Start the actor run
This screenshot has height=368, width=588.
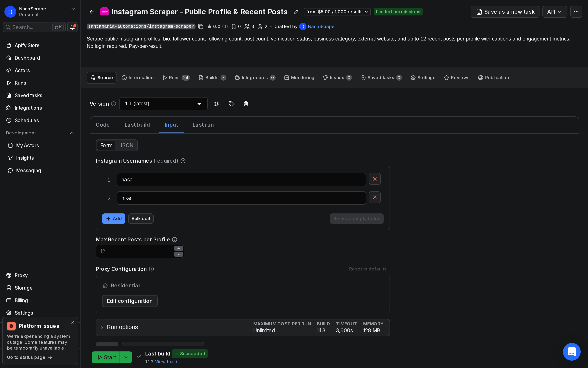[106, 357]
